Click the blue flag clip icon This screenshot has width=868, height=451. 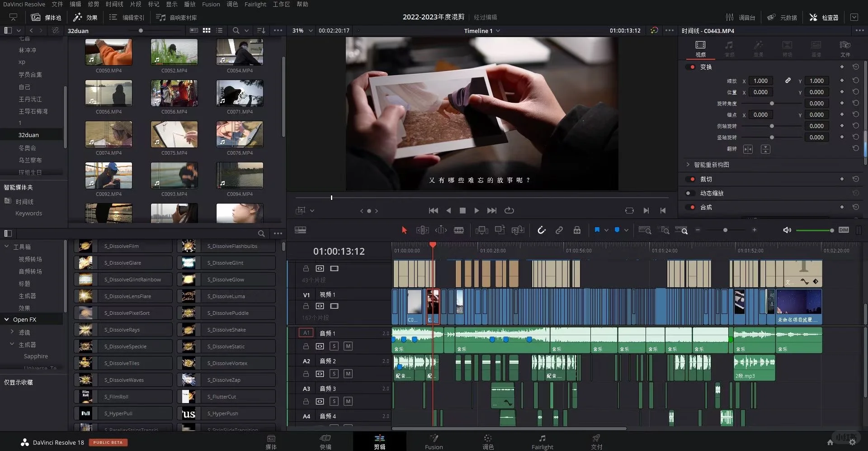tap(597, 230)
